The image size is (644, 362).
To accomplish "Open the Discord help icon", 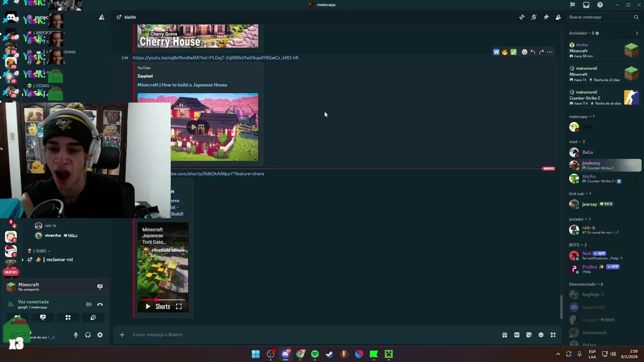I will 600,5.
